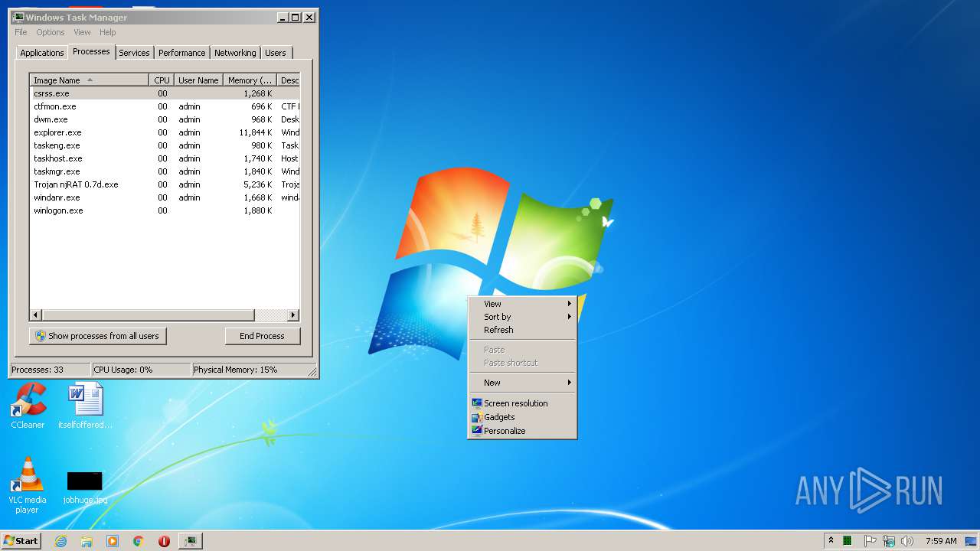Screen dimensions: 980x551
Task: Click the process list horizontal scrollbar thumb
Action: (x=148, y=315)
